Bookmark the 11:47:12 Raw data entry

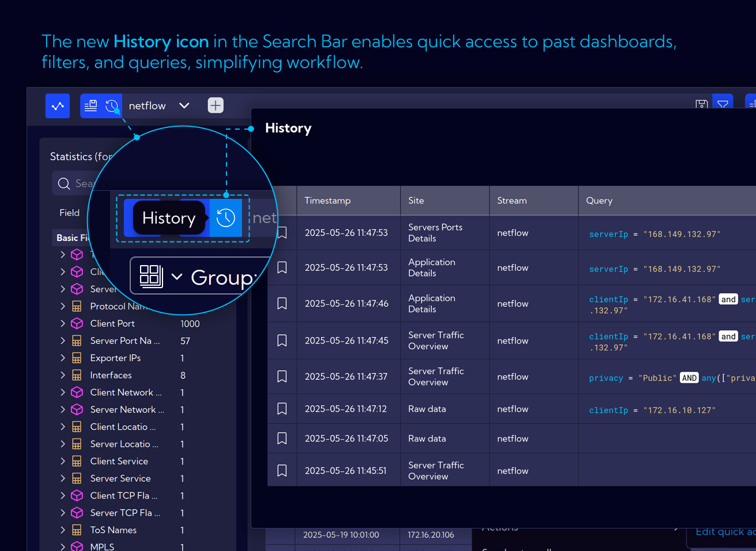tap(282, 409)
